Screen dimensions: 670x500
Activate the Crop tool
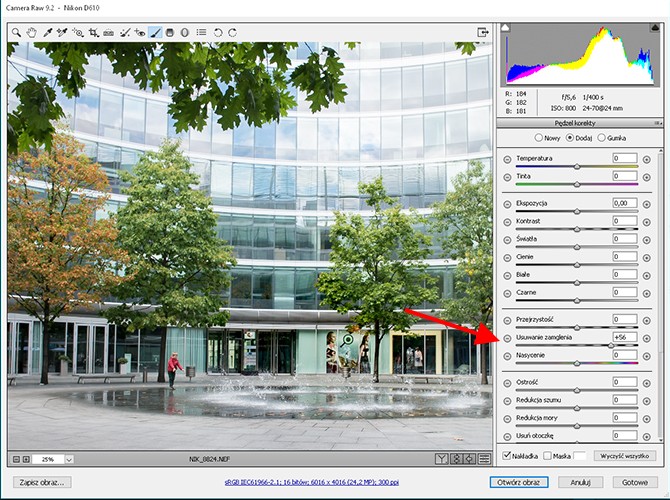pos(93,32)
